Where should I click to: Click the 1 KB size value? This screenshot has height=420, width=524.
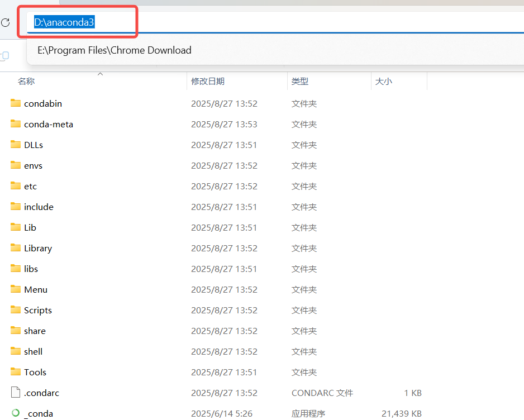(413, 393)
